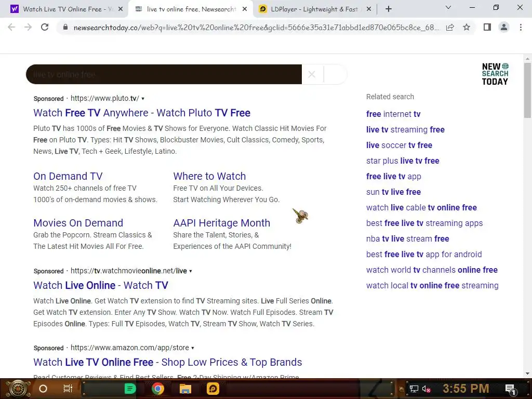Select related search nba tv live stream free
This screenshot has width=532, height=399.
(407, 239)
